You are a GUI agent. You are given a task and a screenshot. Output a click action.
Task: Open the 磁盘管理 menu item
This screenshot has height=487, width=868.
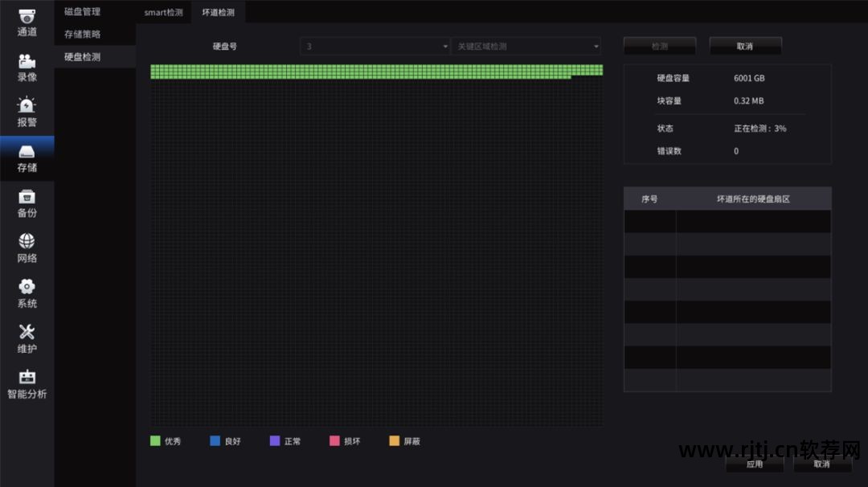(x=83, y=11)
